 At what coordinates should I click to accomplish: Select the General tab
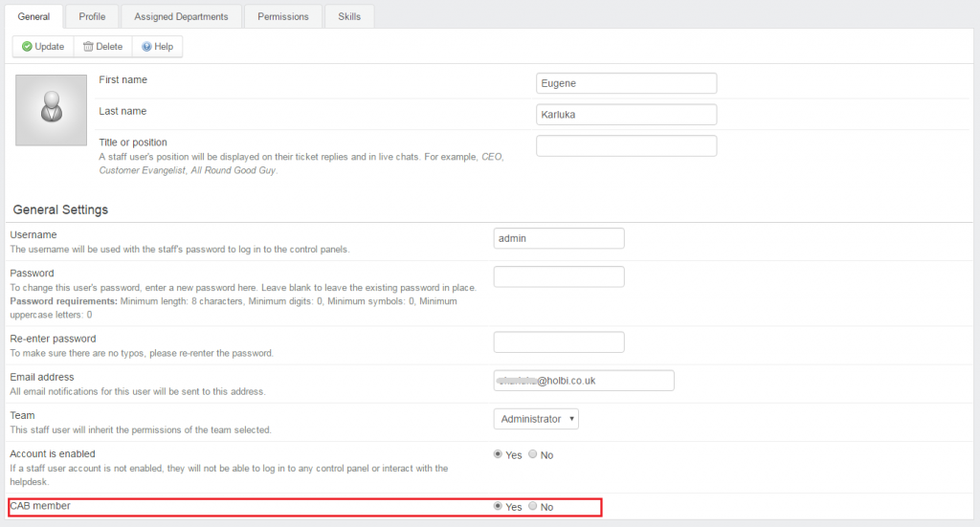click(33, 17)
